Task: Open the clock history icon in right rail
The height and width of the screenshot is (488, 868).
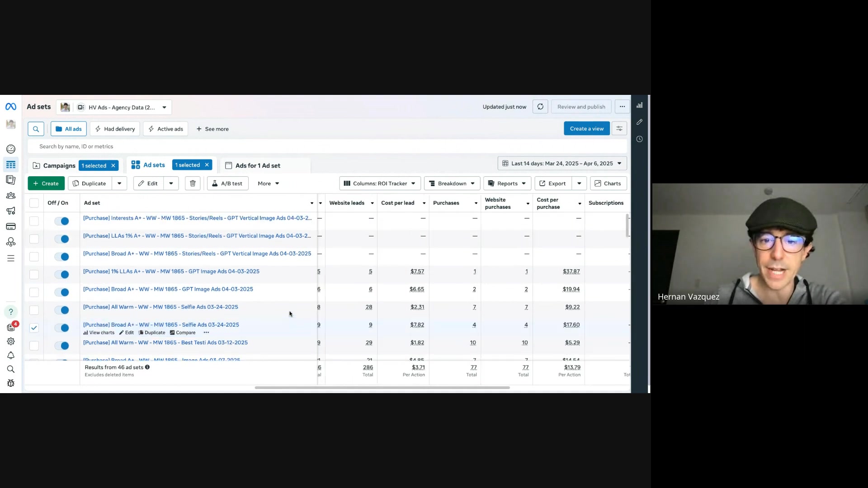Action: coord(640,139)
